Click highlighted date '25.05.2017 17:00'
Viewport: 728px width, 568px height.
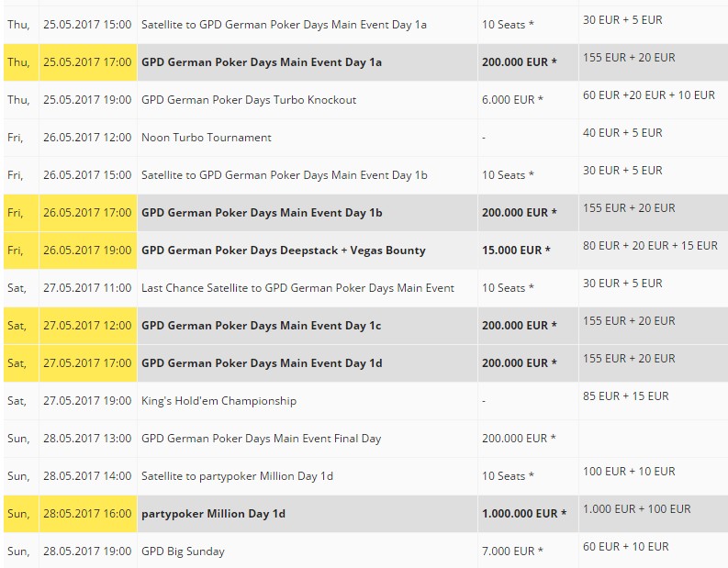(87, 62)
